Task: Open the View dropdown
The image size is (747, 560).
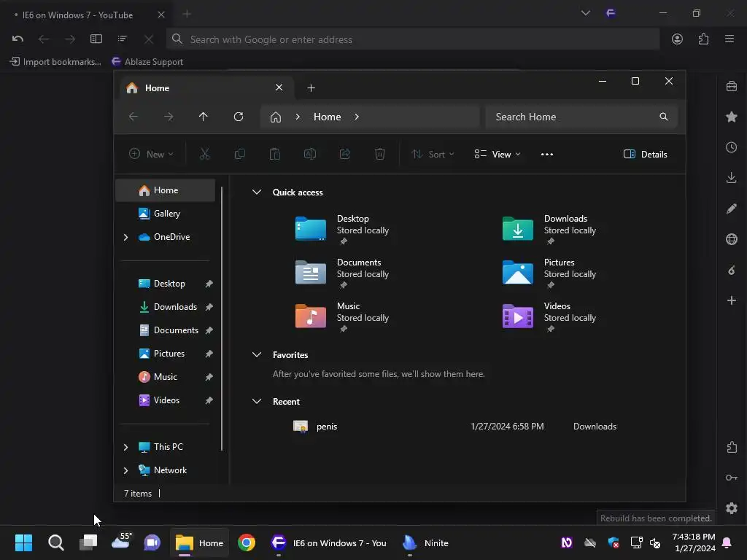Action: [498, 155]
